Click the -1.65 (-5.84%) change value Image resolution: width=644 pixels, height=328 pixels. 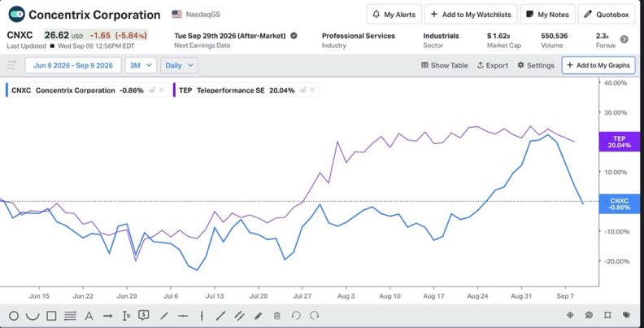click(119, 35)
